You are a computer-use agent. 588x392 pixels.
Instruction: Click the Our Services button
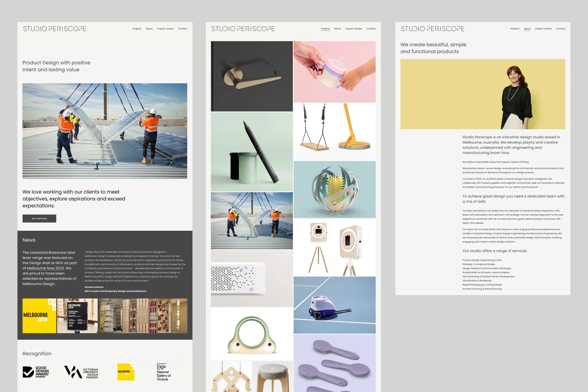tap(39, 218)
